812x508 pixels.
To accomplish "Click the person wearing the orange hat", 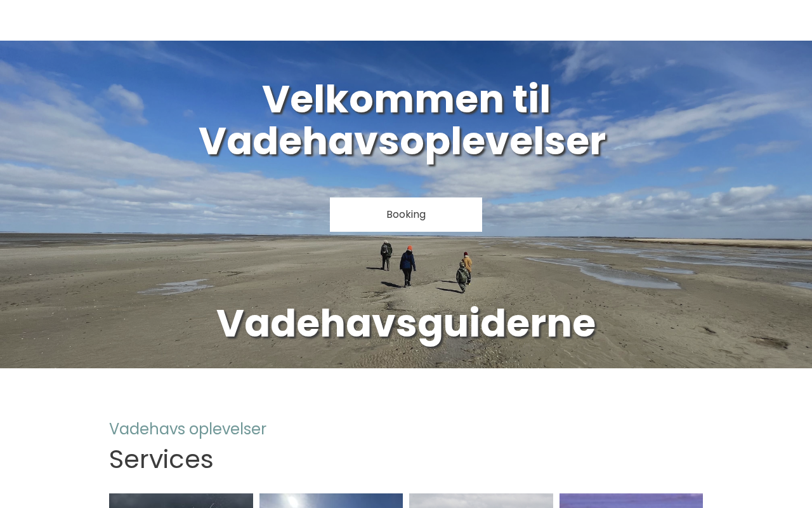I will click(x=408, y=265).
